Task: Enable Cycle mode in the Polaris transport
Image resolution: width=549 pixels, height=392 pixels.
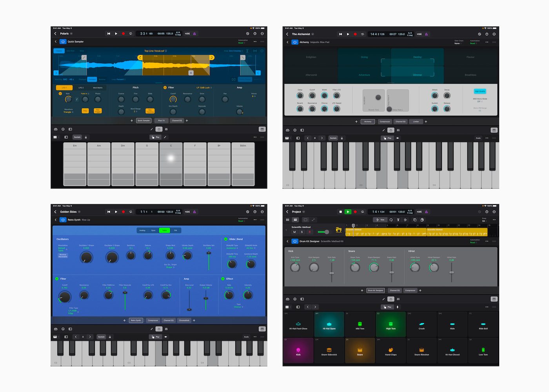Action: pyautogui.click(x=131, y=34)
